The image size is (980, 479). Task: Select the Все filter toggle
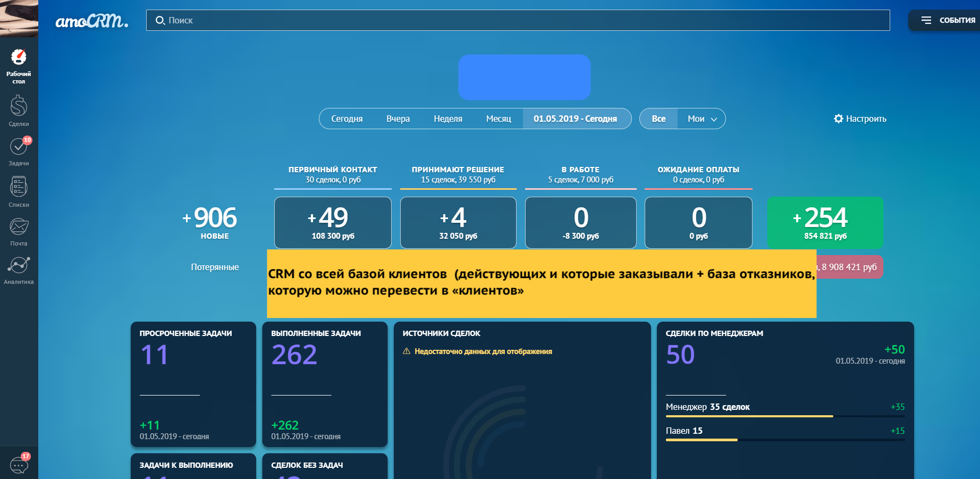[658, 119]
